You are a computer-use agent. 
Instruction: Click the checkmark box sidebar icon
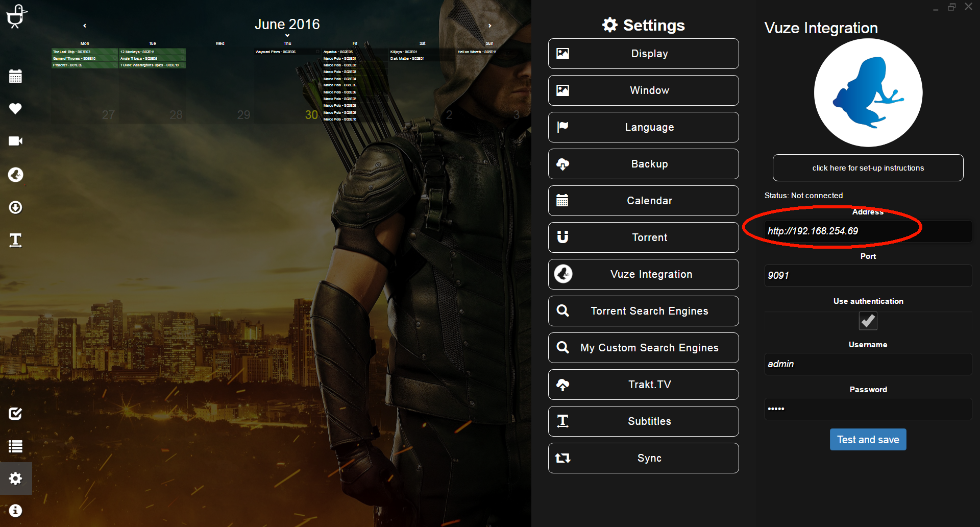15,413
